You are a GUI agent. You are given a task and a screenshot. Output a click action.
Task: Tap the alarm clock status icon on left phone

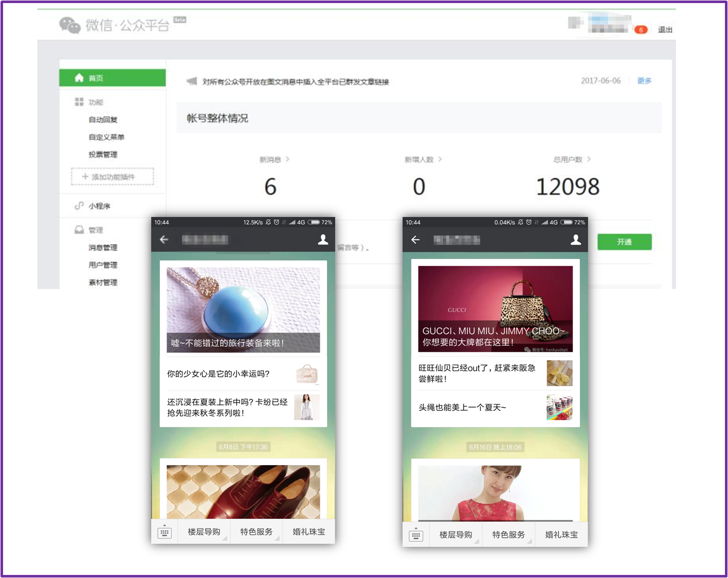(276, 222)
